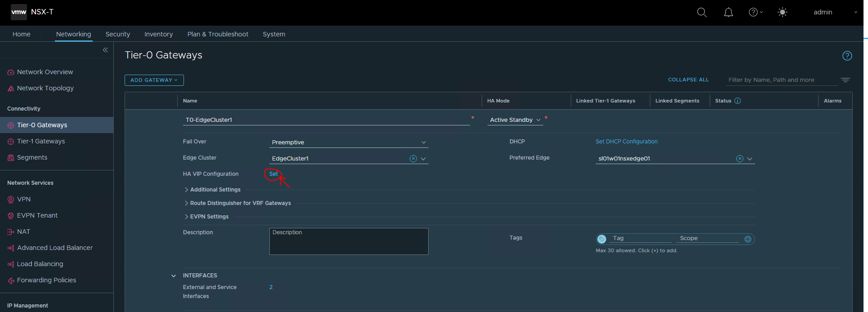Expand EVPN Settings section
This screenshot has width=868, height=312.
(x=206, y=217)
